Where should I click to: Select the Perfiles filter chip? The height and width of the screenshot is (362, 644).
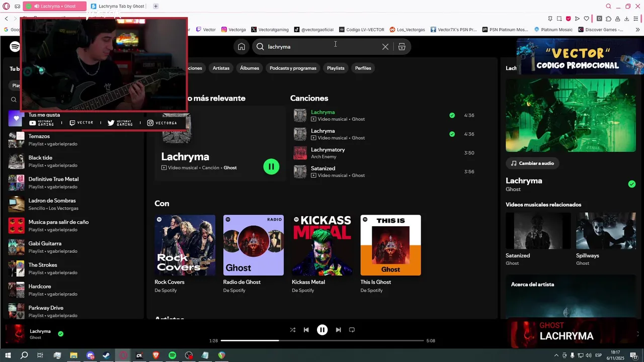pos(363,68)
